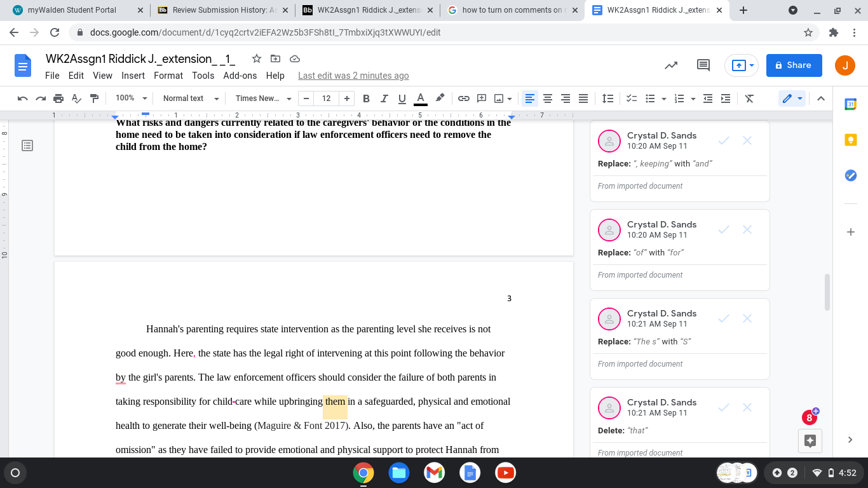This screenshot has height=488, width=868.
Task: Select the Paint format tool
Action: [x=95, y=98]
